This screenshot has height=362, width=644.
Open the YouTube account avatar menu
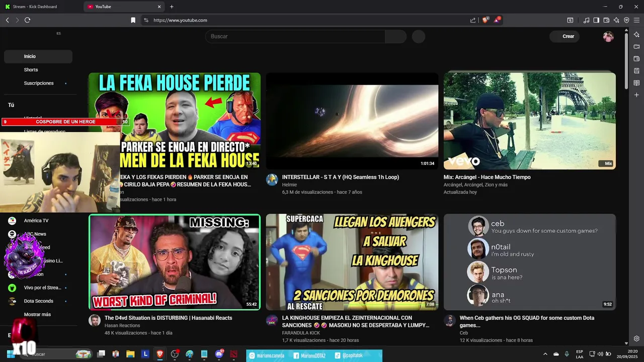pos(608,36)
